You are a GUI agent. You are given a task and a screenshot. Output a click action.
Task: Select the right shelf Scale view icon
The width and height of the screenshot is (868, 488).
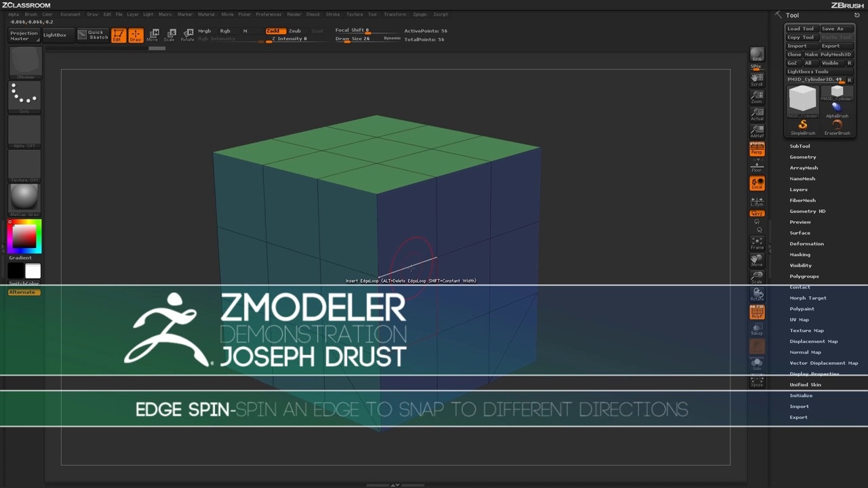pos(757,277)
